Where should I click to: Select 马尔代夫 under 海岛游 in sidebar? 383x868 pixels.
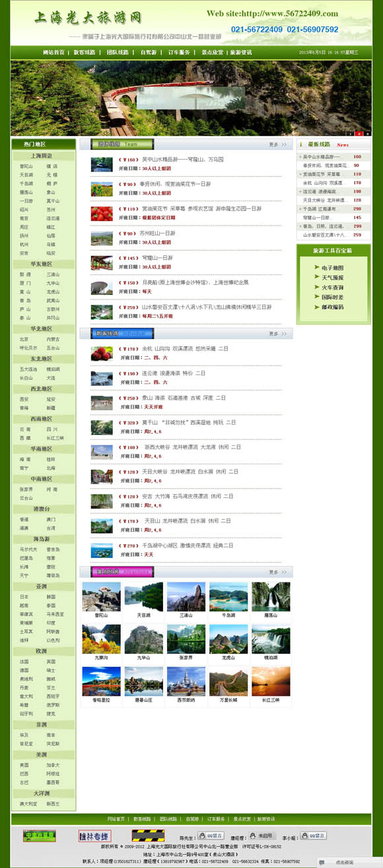(x=28, y=549)
